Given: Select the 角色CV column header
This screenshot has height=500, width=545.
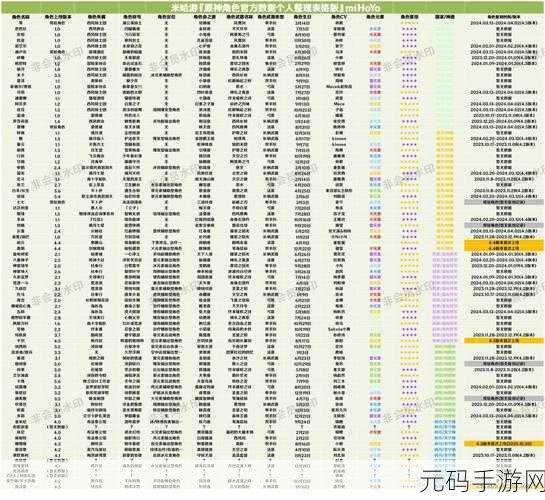Looking at the screenshot, I should pyautogui.click(x=339, y=17).
